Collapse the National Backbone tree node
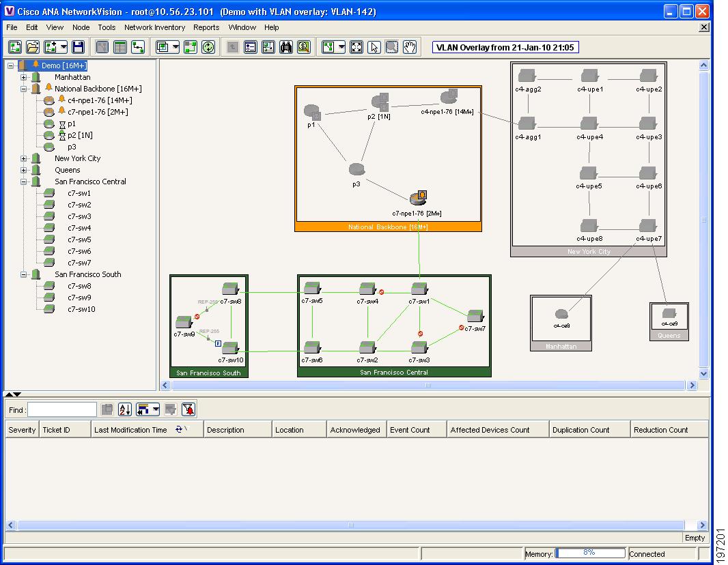Viewport: 728px width, 565px height. 24,89
